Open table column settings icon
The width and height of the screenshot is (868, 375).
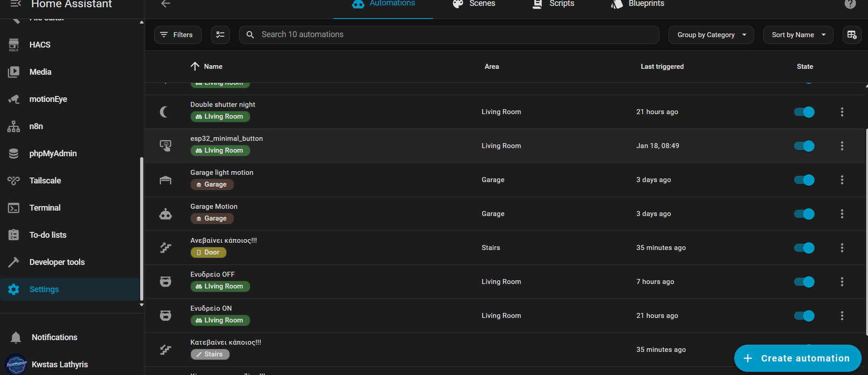coord(852,35)
